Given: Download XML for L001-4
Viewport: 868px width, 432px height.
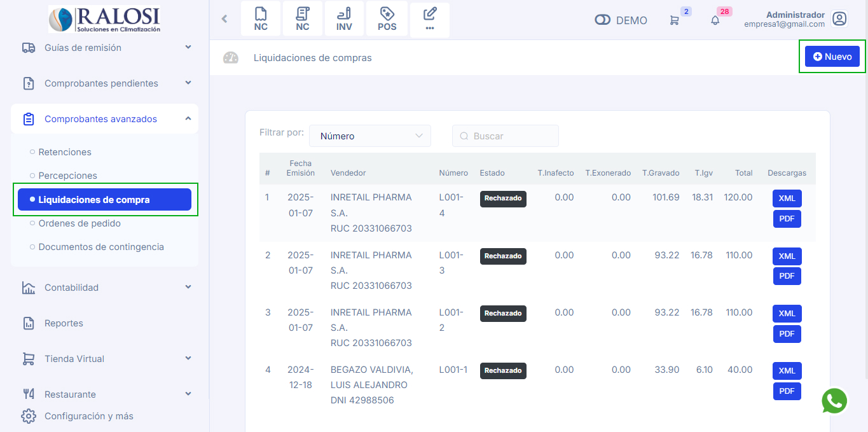Looking at the screenshot, I should tap(787, 199).
